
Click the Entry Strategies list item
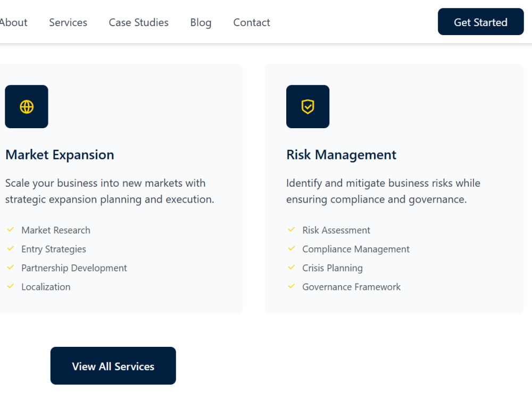coord(54,249)
